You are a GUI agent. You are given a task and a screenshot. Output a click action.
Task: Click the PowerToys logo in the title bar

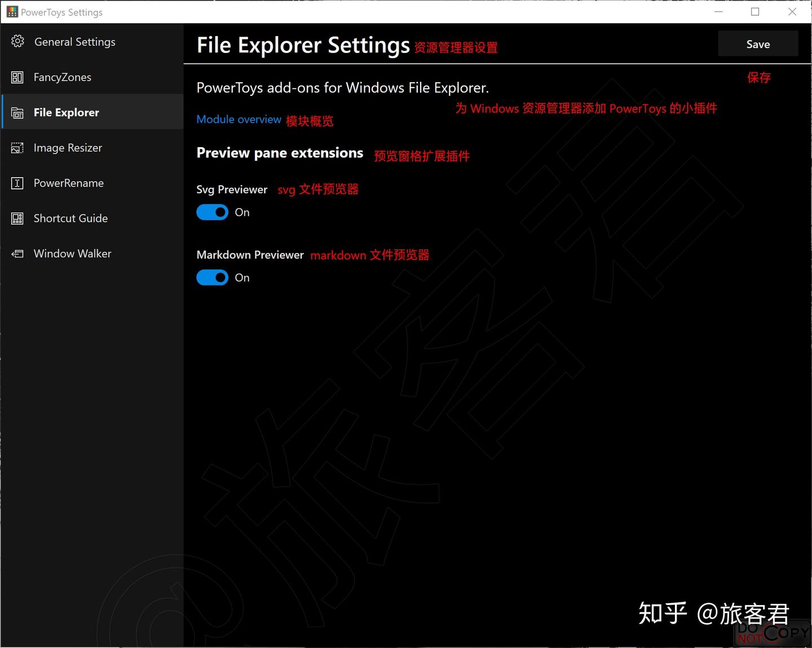(x=11, y=11)
